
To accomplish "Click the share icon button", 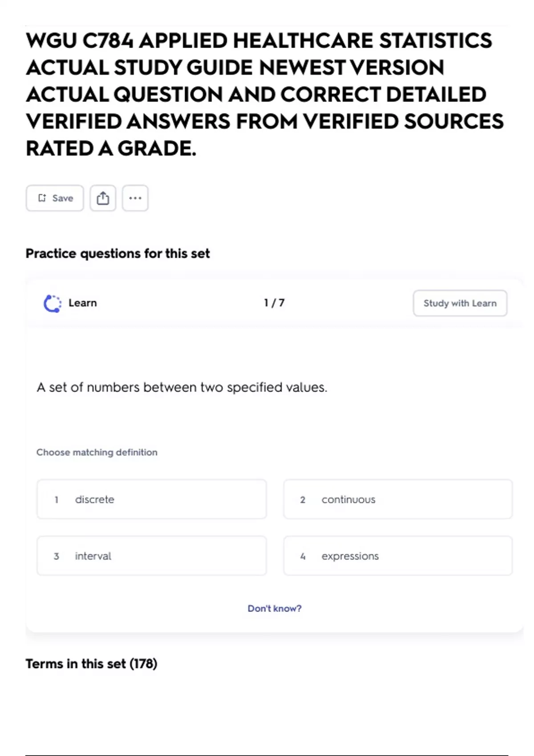I will pos(103,198).
